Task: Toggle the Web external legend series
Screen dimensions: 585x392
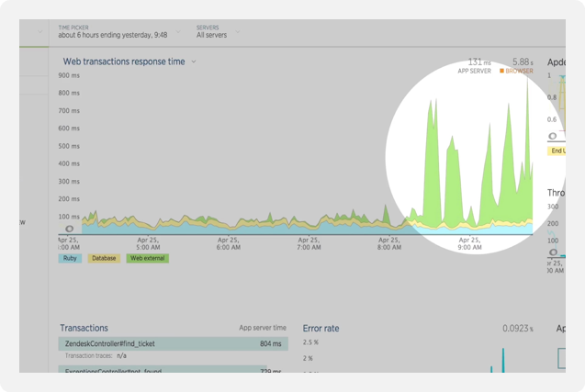Action: 147,258
